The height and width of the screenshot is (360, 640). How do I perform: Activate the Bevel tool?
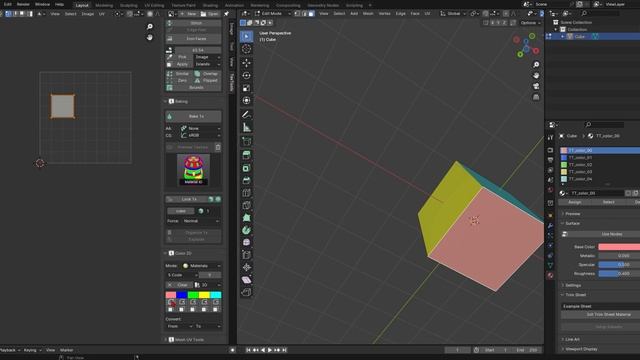(x=246, y=180)
